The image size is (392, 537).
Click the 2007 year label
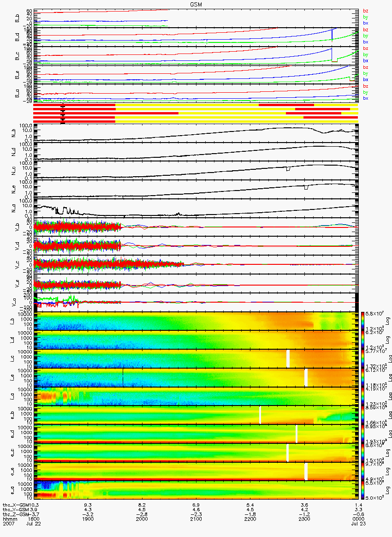point(8,524)
